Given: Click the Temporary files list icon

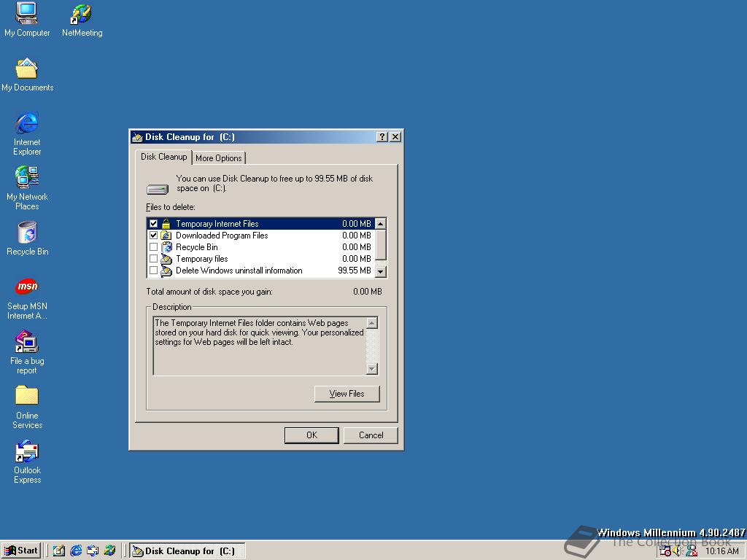Looking at the screenshot, I should tap(166, 259).
